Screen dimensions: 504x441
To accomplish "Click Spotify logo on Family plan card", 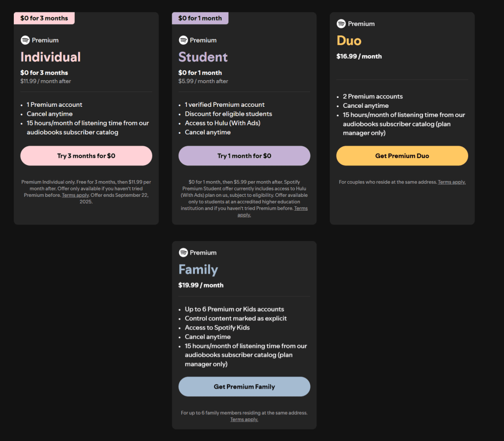I will 183,252.
